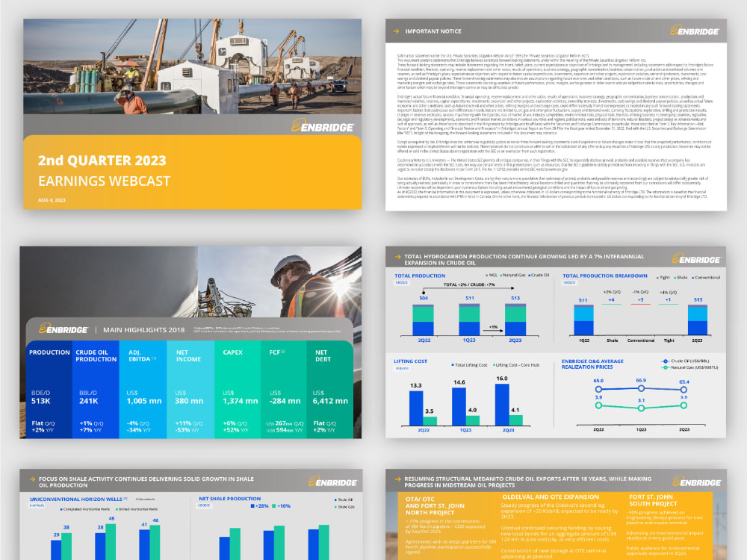Click orange arrow beside Total Hydrocarbon Production title
The image size is (747, 560).
pos(398,257)
